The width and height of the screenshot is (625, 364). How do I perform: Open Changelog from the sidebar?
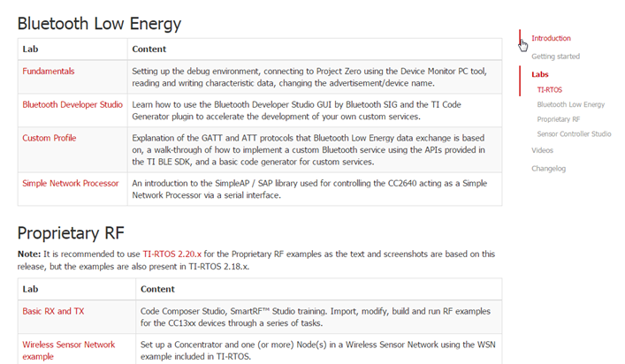(548, 168)
